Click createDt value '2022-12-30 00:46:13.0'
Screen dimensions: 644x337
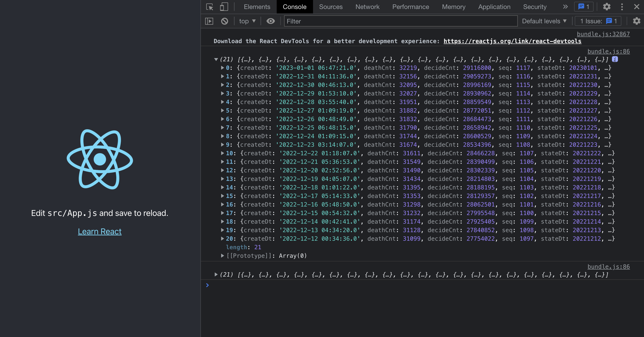pos(316,85)
